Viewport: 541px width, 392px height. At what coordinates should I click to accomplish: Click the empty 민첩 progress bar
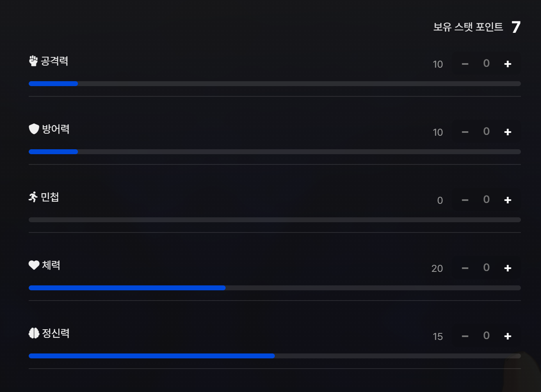click(x=274, y=220)
